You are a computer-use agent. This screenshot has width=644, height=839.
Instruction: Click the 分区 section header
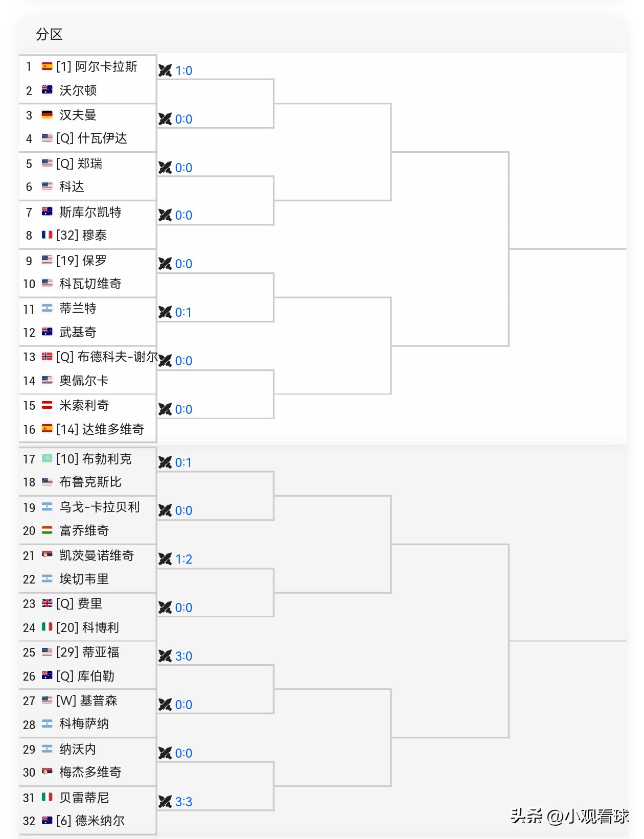pos(49,34)
